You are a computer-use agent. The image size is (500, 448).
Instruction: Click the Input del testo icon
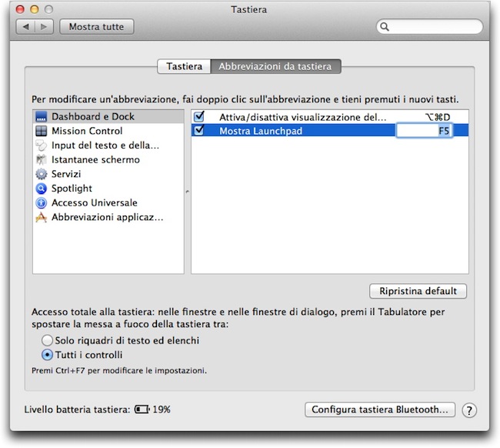click(41, 145)
